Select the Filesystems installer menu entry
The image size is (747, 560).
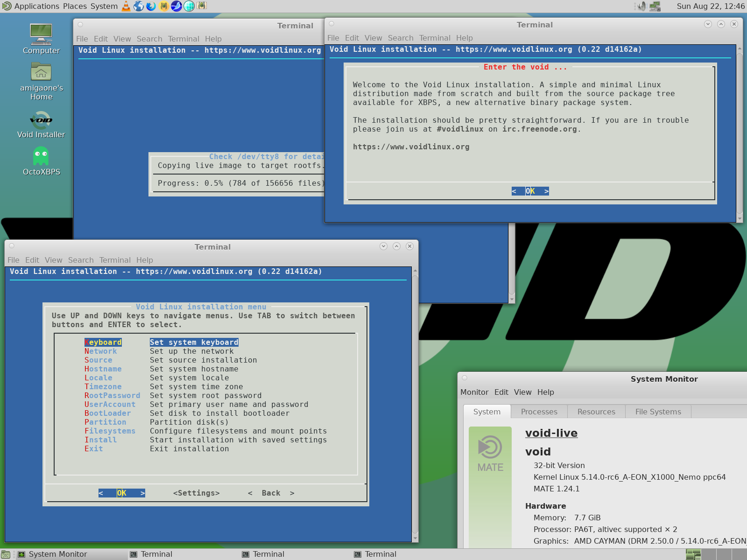coord(206,431)
